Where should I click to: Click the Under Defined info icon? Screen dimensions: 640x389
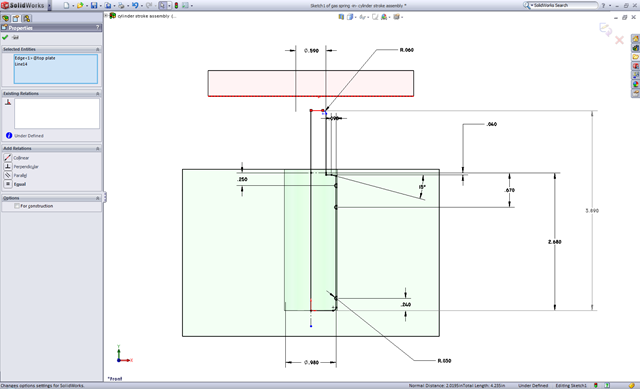point(9,136)
